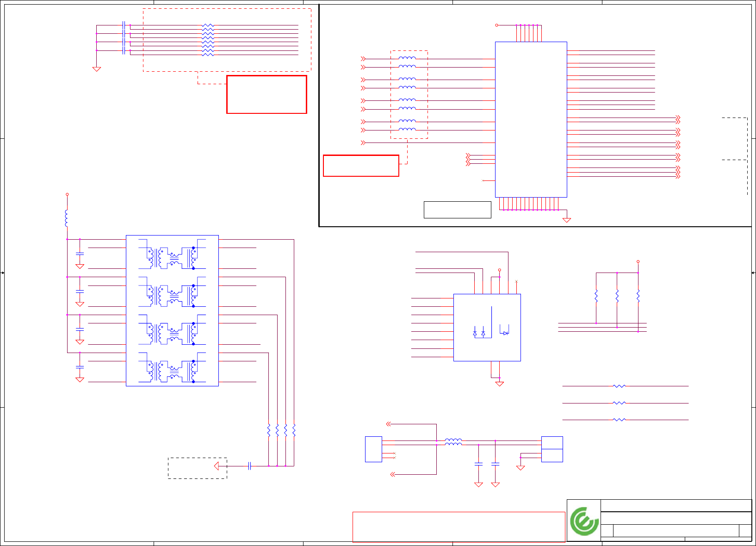Select the right capacitor below the choke output

496,463
